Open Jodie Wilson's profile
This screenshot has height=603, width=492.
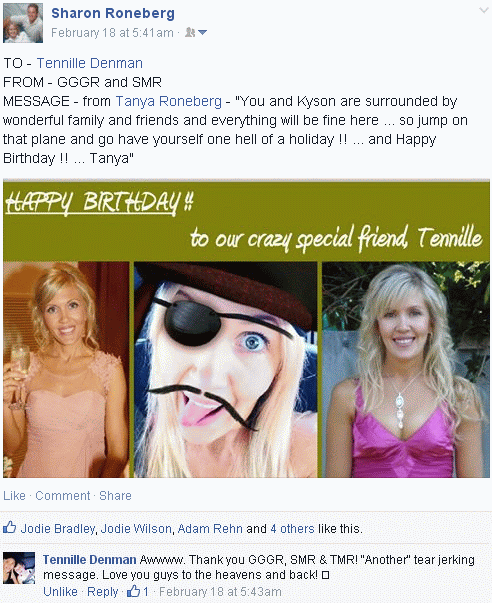136,529
